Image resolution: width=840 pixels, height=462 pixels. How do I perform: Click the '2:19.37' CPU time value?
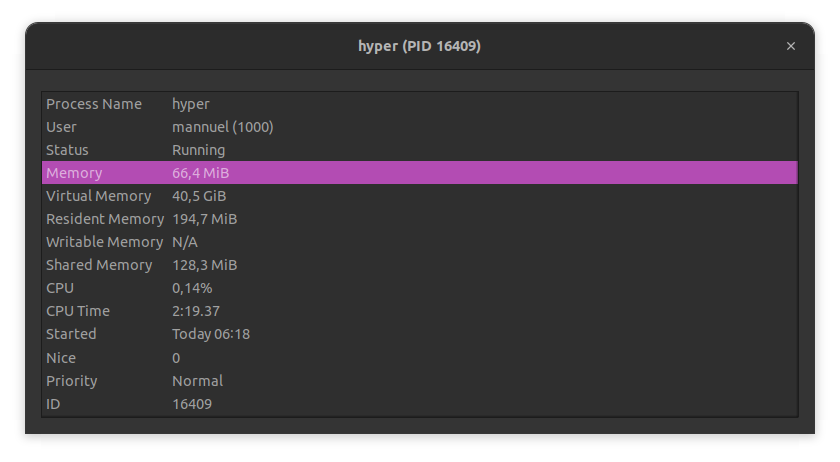tap(196, 311)
